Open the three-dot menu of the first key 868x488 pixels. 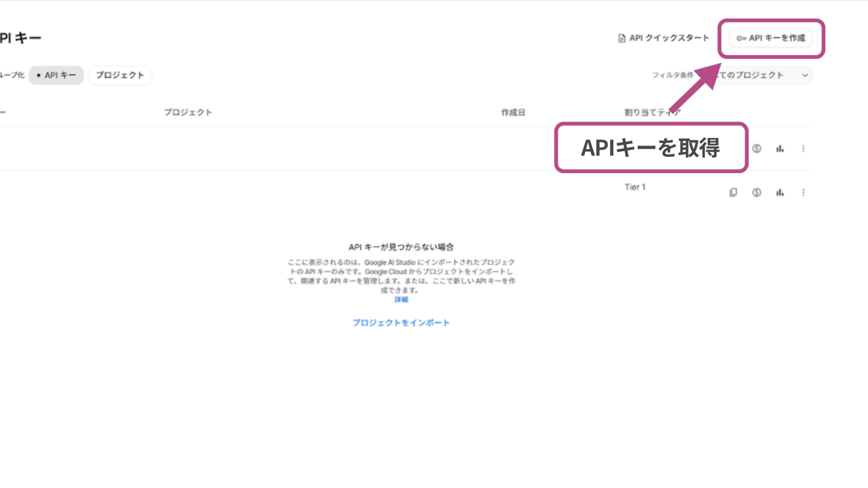[x=804, y=148]
